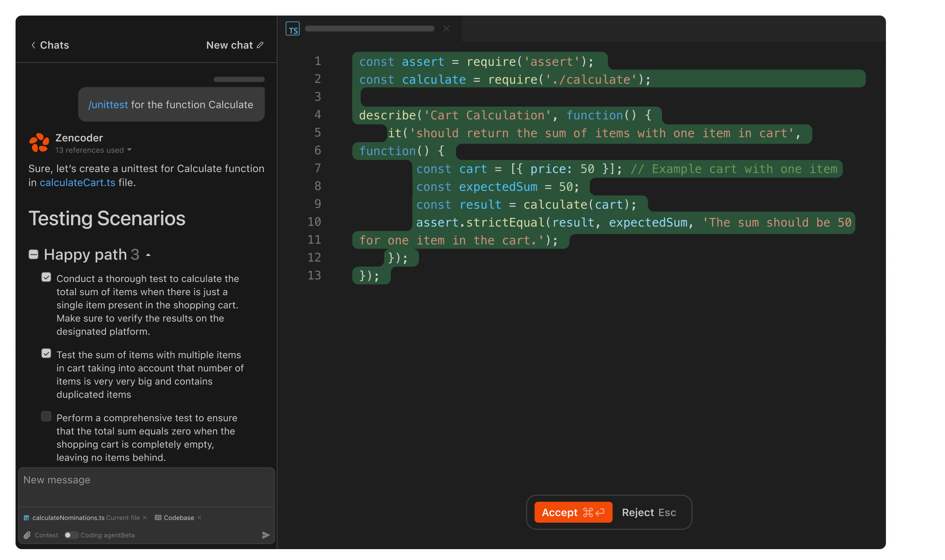Go back to Chats list

50,45
